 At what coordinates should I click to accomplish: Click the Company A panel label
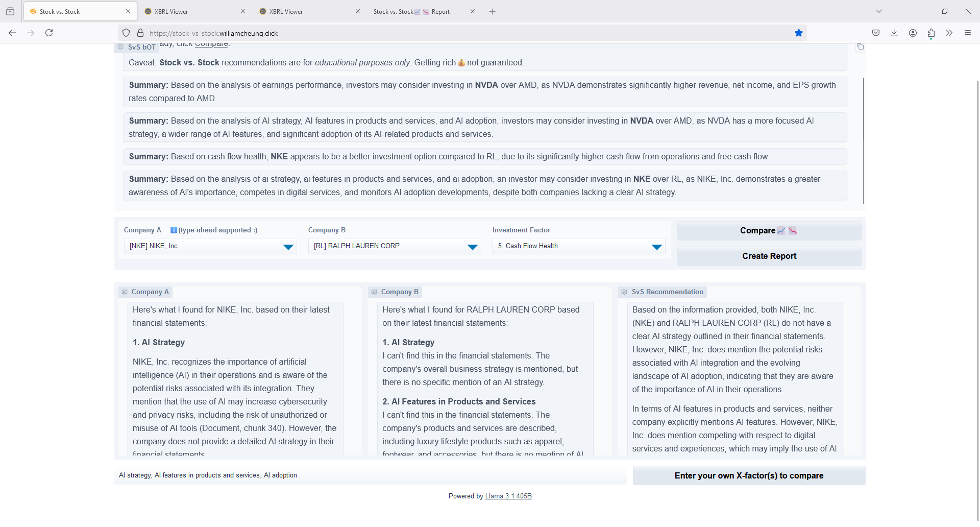tap(145, 292)
